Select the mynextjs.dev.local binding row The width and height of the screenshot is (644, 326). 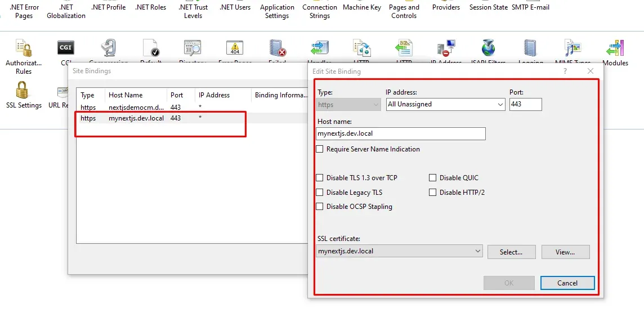tap(192, 118)
